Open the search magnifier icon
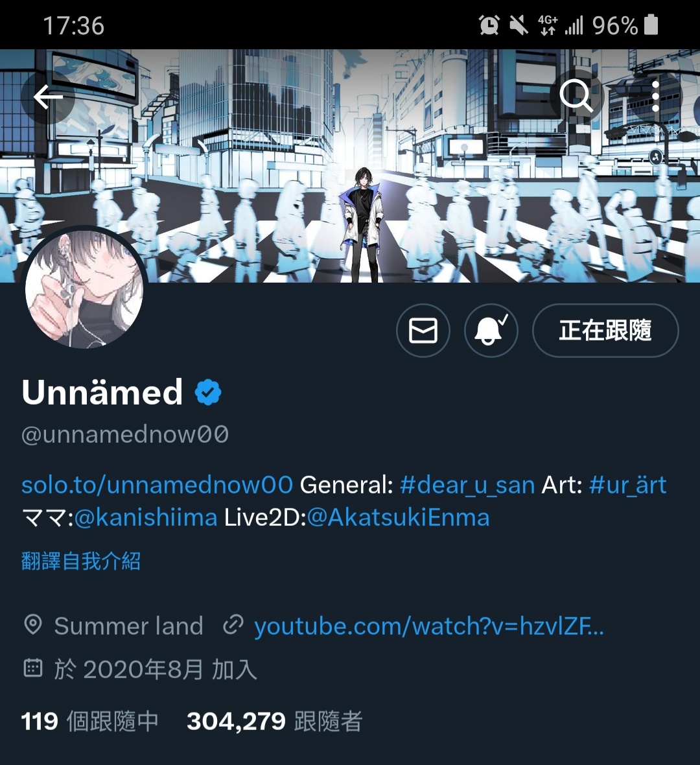 (576, 96)
